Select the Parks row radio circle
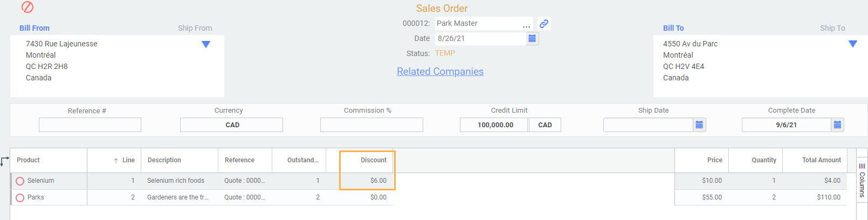Screen dimensions: 868x220 coord(20,198)
